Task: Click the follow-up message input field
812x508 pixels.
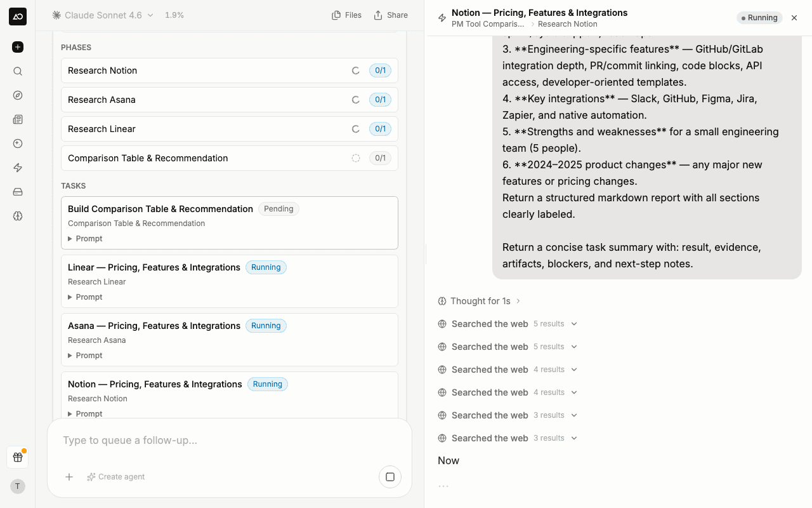Action: [230, 441]
